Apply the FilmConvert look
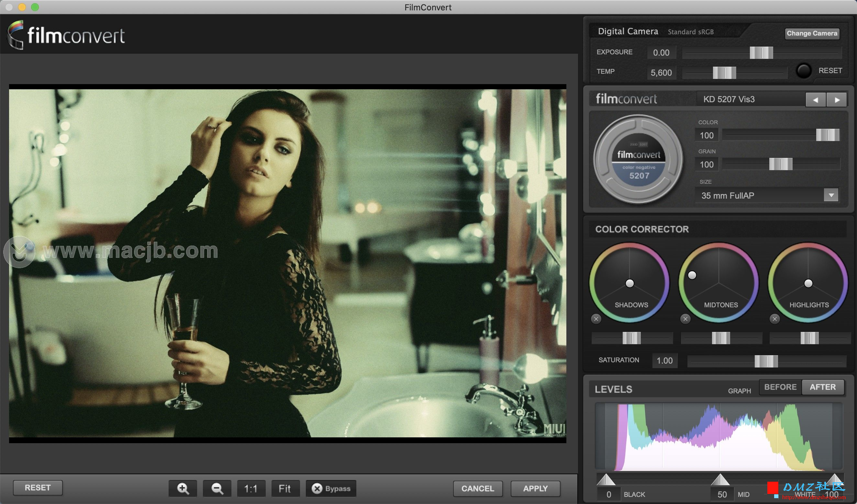The image size is (857, 504). pos(535,488)
